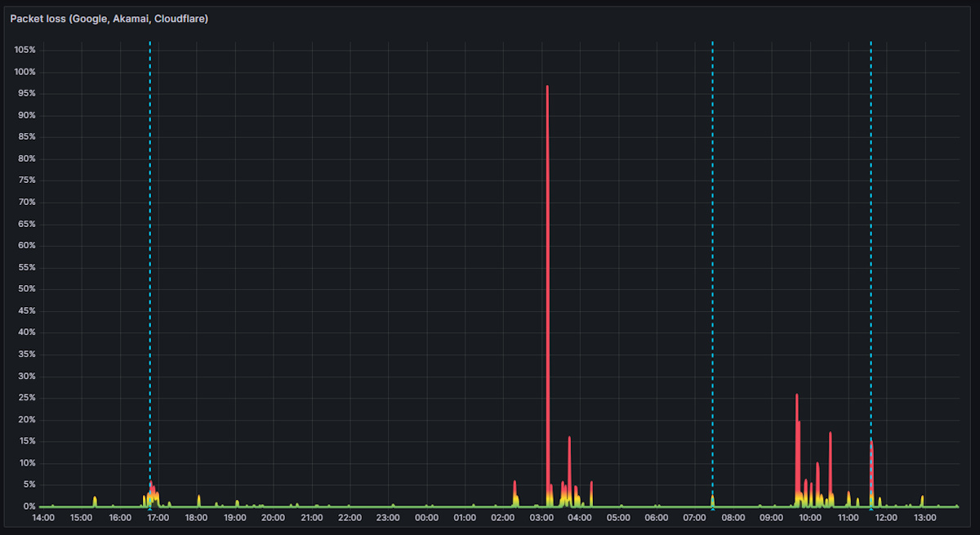Click the yellow spike just before 13:00

click(922, 497)
